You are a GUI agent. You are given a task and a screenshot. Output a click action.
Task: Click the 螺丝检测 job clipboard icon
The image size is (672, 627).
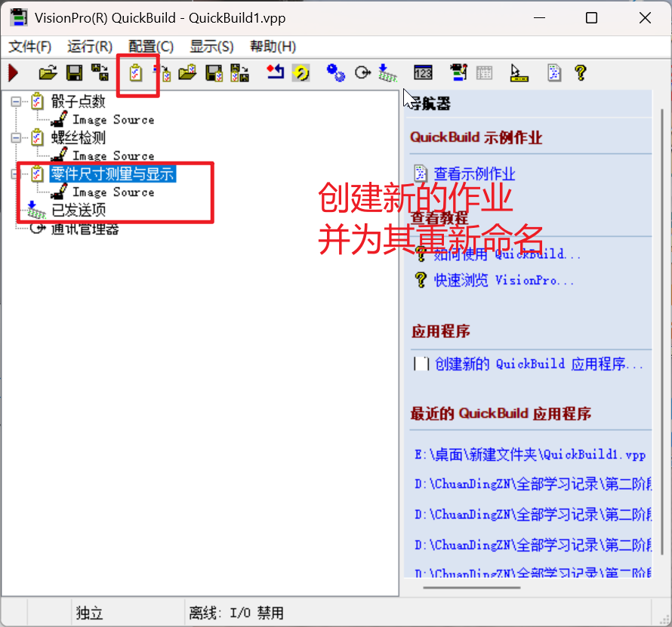click(x=37, y=137)
